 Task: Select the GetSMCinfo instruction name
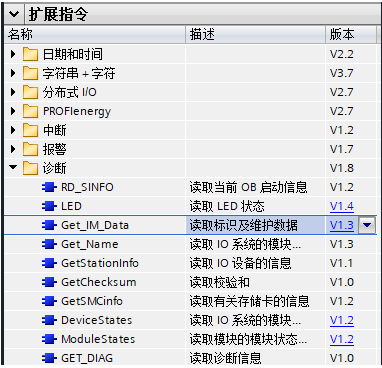92,301
